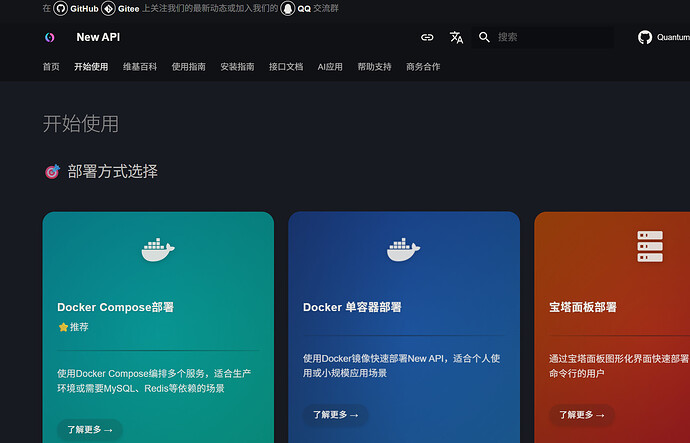
Task: Click the share link icon in the header
Action: pyautogui.click(x=427, y=37)
